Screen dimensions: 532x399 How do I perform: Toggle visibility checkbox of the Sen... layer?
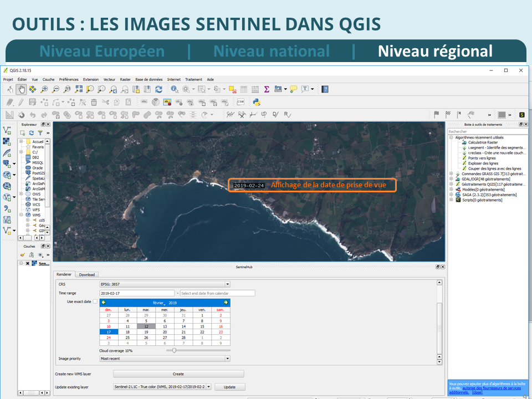(x=28, y=263)
